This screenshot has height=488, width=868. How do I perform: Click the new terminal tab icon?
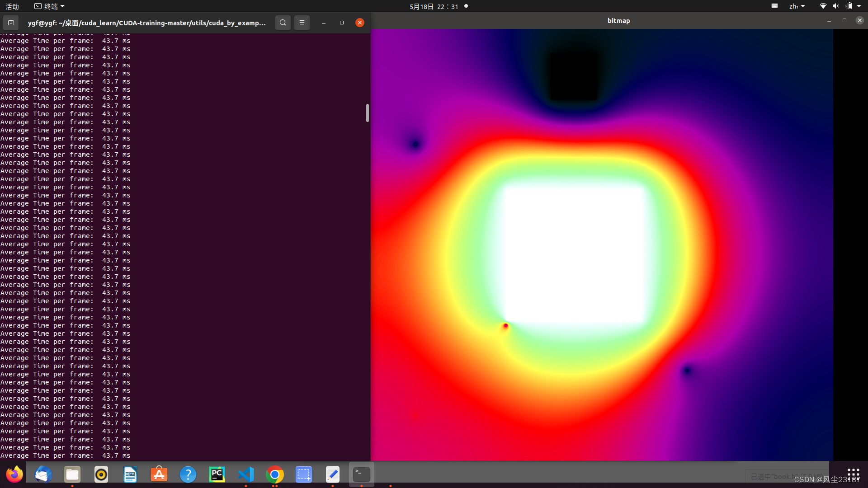click(x=11, y=23)
